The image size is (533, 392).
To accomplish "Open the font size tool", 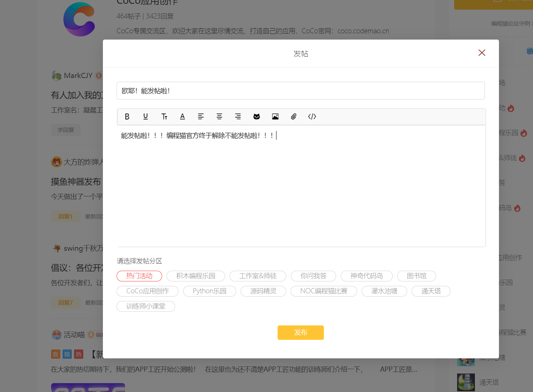I will click(164, 116).
